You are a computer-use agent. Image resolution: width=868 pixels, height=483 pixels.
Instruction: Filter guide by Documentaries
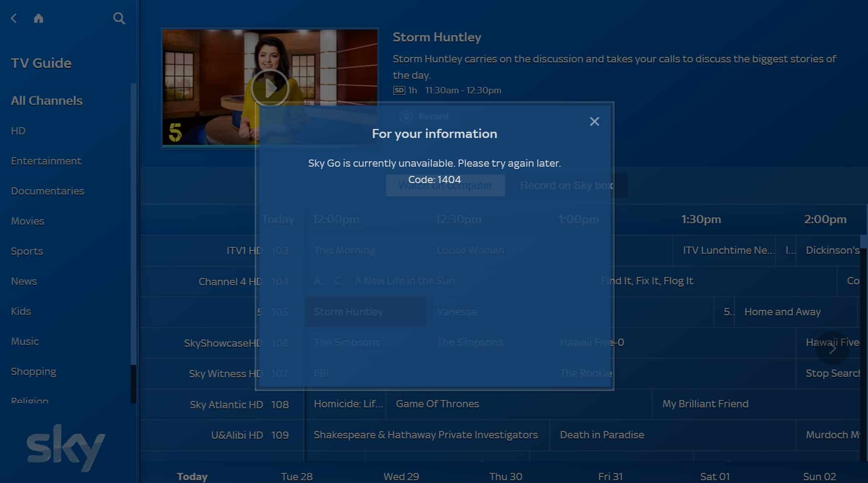pos(47,191)
